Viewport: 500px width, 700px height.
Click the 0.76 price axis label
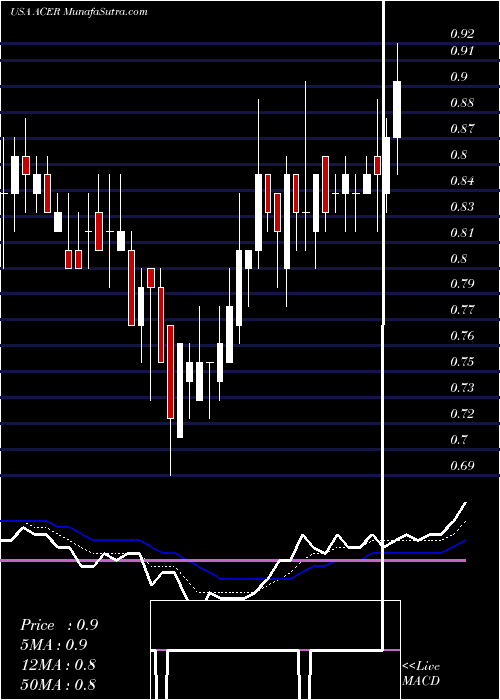[x=462, y=336]
